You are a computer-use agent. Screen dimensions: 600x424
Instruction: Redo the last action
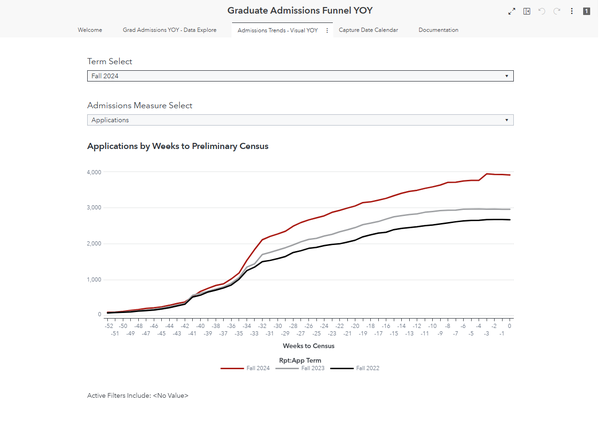click(557, 11)
